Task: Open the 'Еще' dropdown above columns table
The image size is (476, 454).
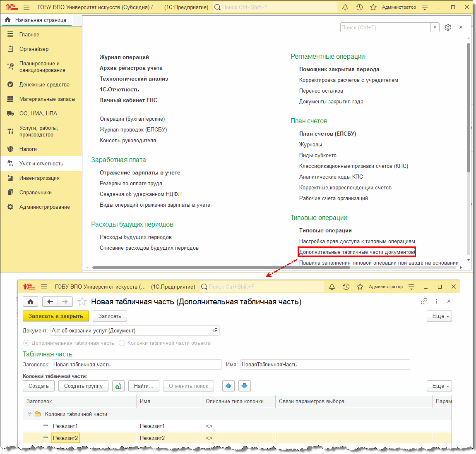Action: tap(439, 386)
